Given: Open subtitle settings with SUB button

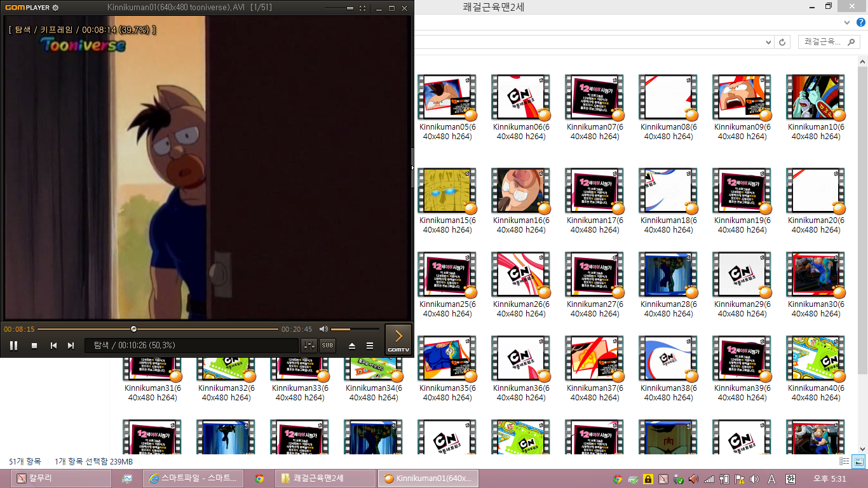Looking at the screenshot, I should point(327,346).
